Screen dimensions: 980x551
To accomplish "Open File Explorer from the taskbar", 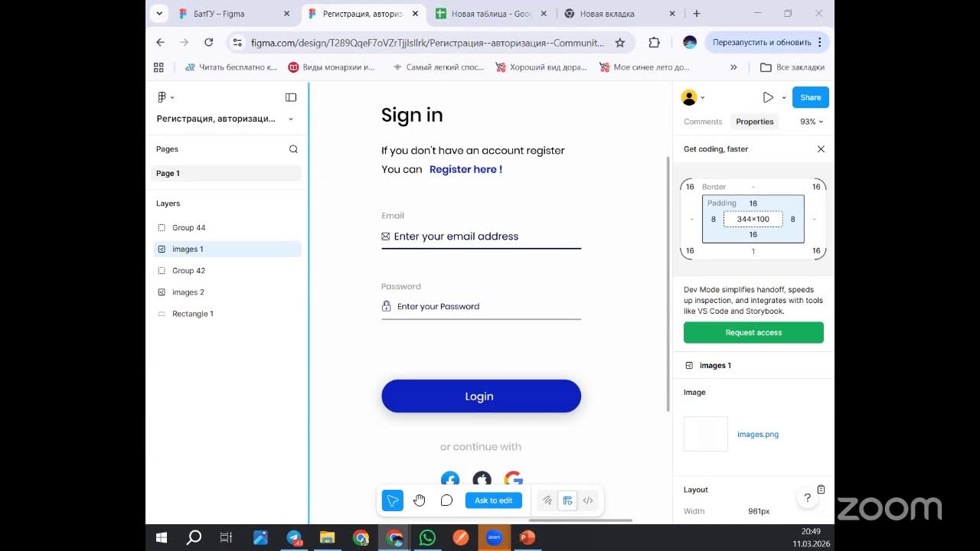I will pos(327,538).
